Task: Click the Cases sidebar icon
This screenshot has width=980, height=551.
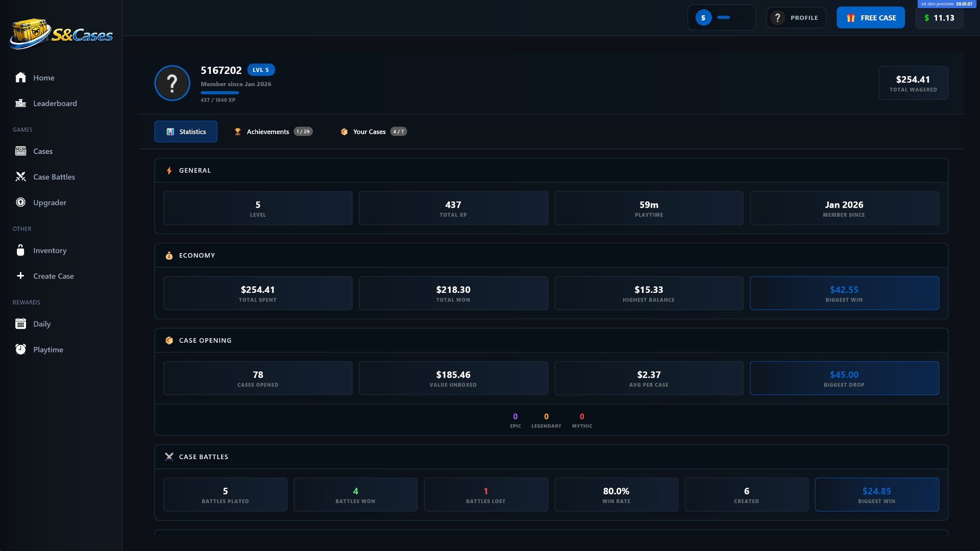Action: pyautogui.click(x=20, y=152)
